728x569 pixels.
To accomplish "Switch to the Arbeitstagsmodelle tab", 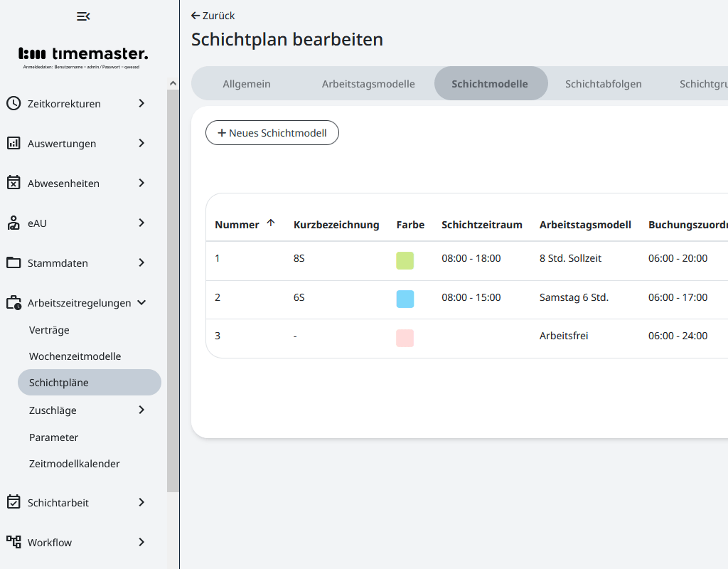I will (368, 84).
